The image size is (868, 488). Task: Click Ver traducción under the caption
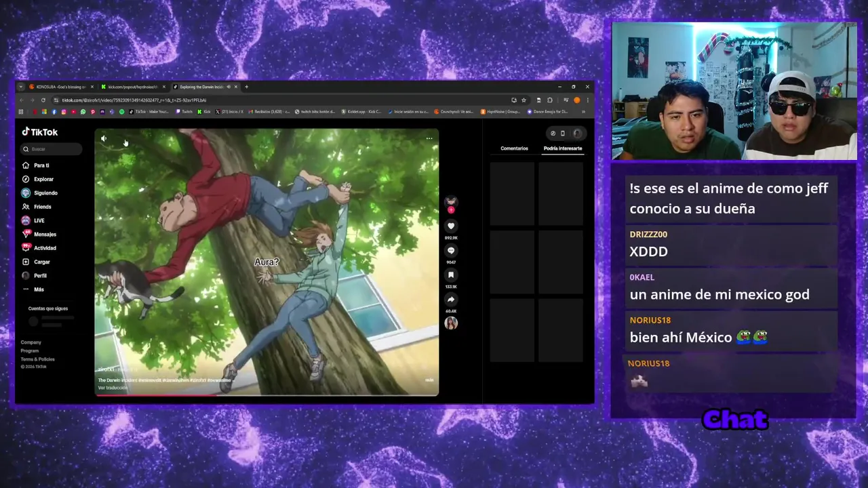point(113,388)
